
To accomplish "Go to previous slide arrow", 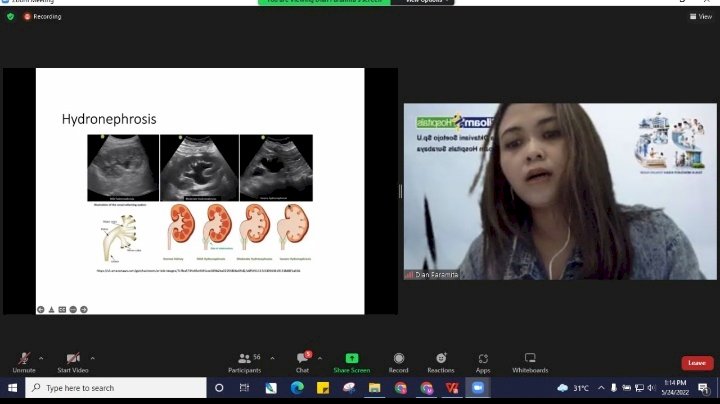I will point(40,309).
